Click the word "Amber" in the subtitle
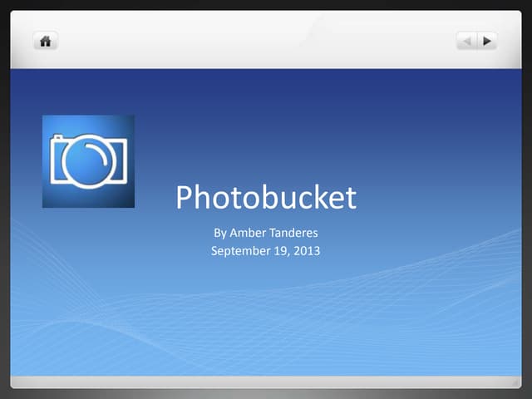Screen dimensions: 532x399 coord(249,233)
